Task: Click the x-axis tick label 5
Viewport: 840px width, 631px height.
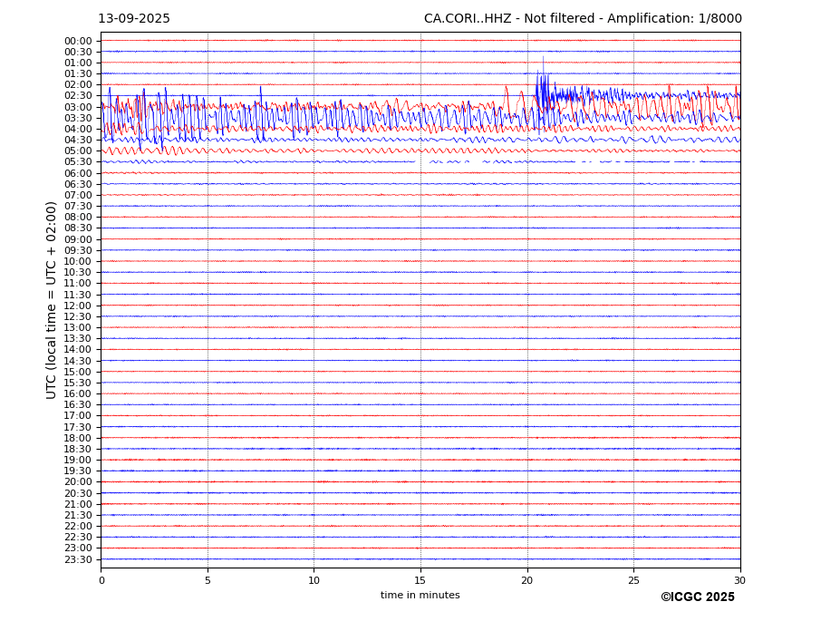Action: 208,580
